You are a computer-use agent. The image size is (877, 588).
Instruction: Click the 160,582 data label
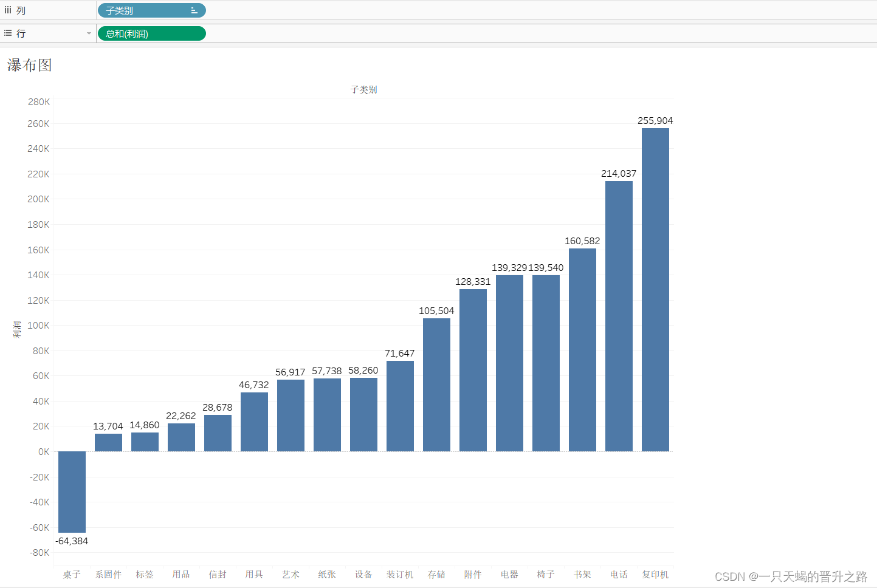[x=582, y=241]
